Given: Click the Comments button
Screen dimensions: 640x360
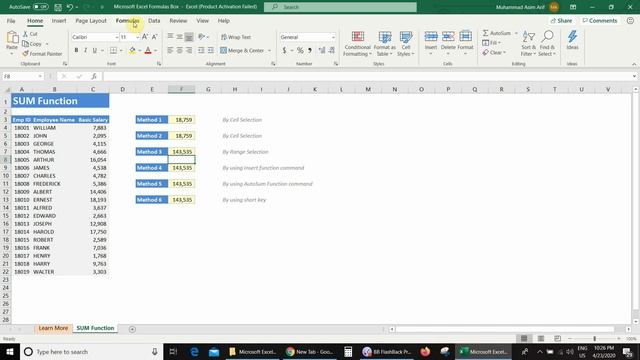Looking at the screenshot, I should point(600,20).
